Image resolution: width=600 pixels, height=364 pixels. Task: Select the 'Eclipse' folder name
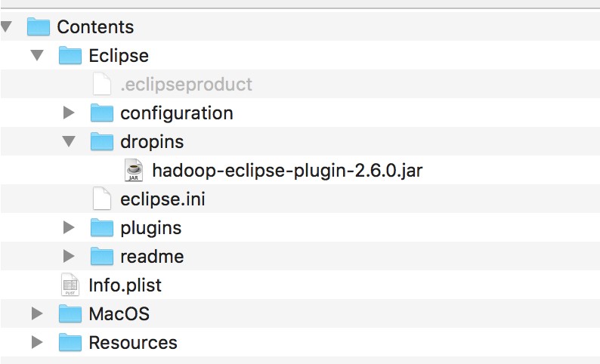[119, 56]
